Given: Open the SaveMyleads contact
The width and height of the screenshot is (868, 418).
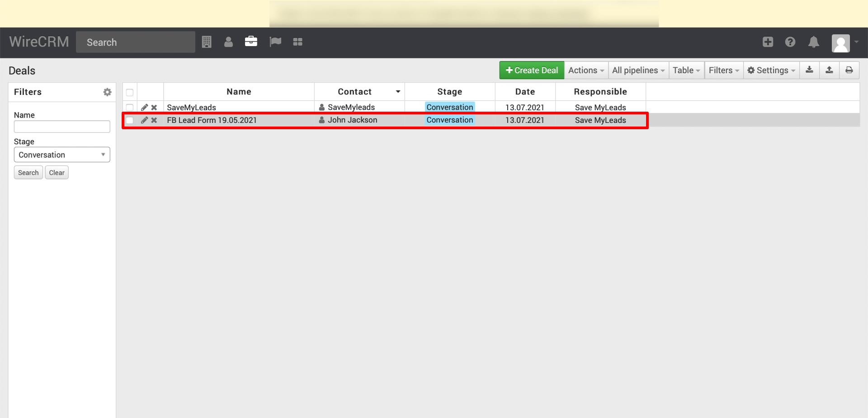Looking at the screenshot, I should click(x=351, y=108).
